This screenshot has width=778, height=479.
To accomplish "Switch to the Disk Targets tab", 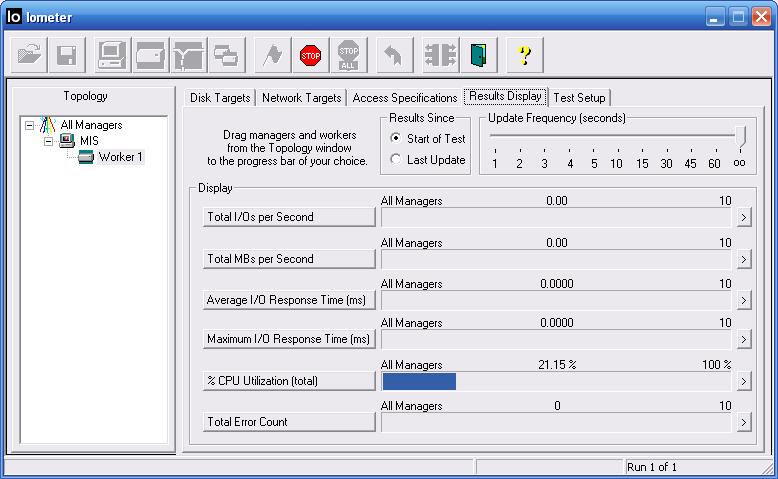I will 220,98.
